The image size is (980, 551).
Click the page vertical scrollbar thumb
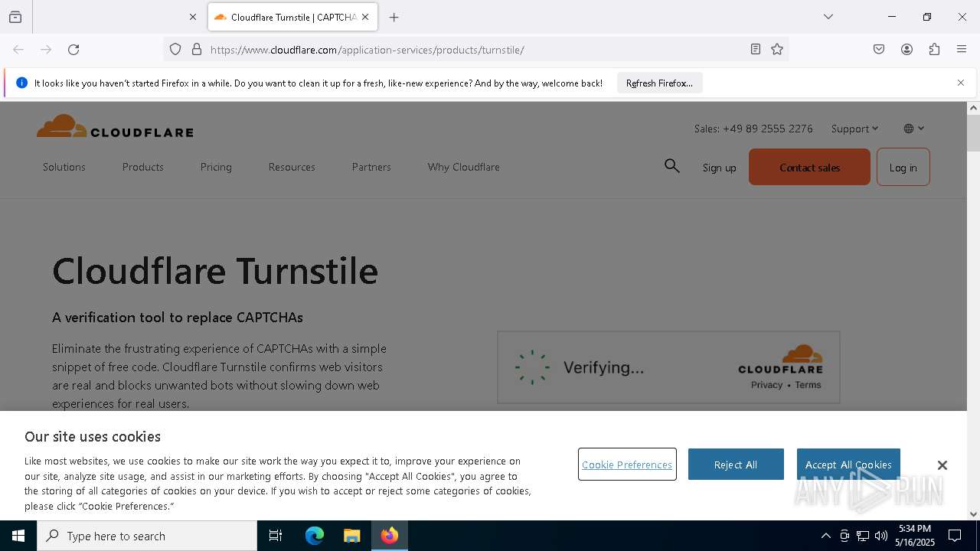pyautogui.click(x=974, y=134)
